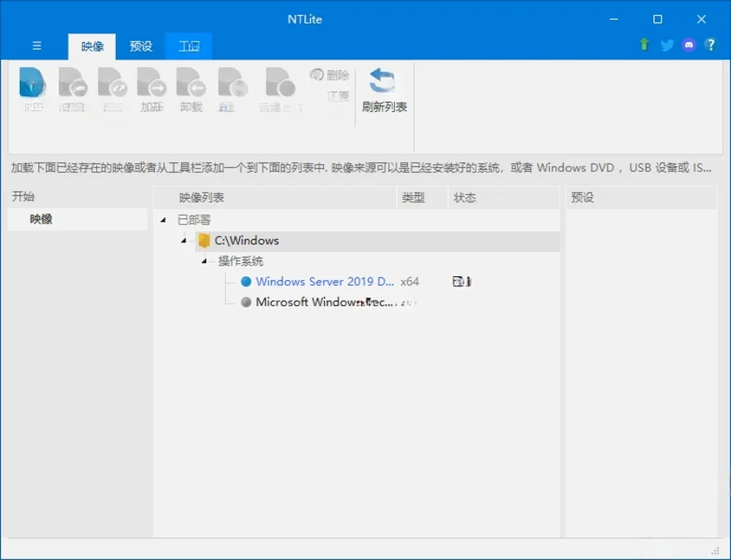Switch to the 工具 tab
Viewport: 731px width, 560px height.
coord(189,47)
